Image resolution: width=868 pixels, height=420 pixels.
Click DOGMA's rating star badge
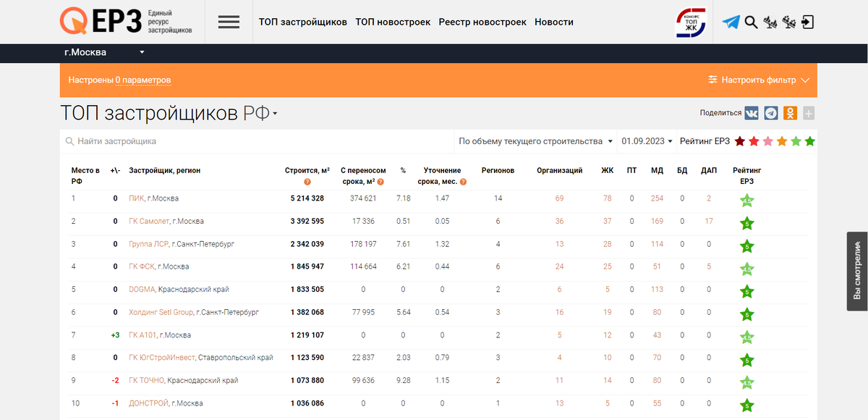pyautogui.click(x=747, y=292)
